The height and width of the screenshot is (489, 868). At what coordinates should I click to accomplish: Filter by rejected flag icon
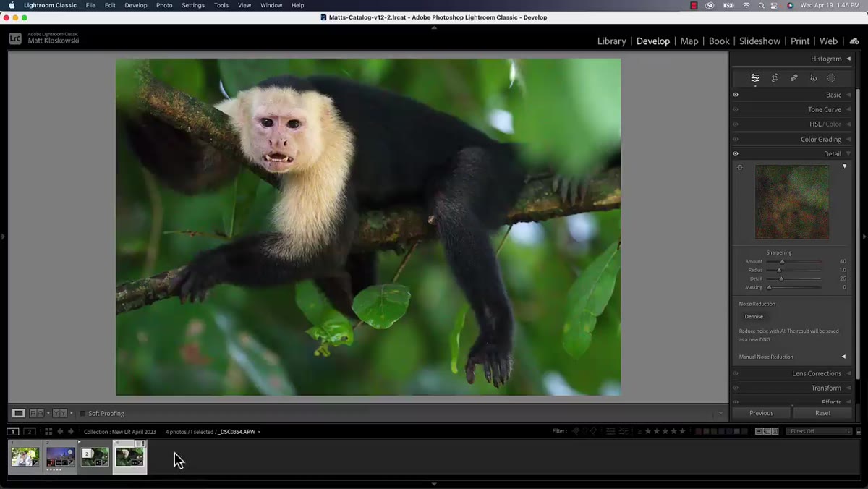(x=593, y=431)
